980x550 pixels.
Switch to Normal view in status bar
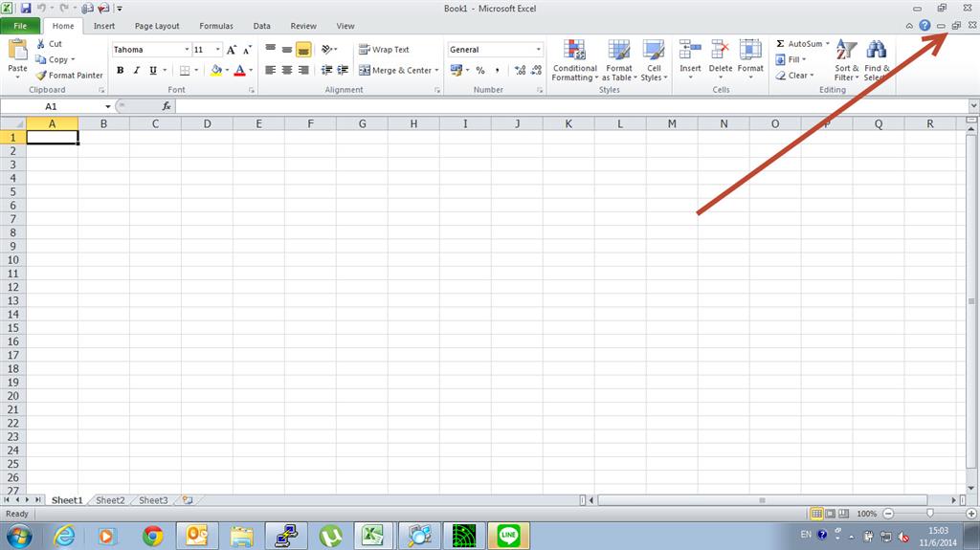[x=816, y=514]
